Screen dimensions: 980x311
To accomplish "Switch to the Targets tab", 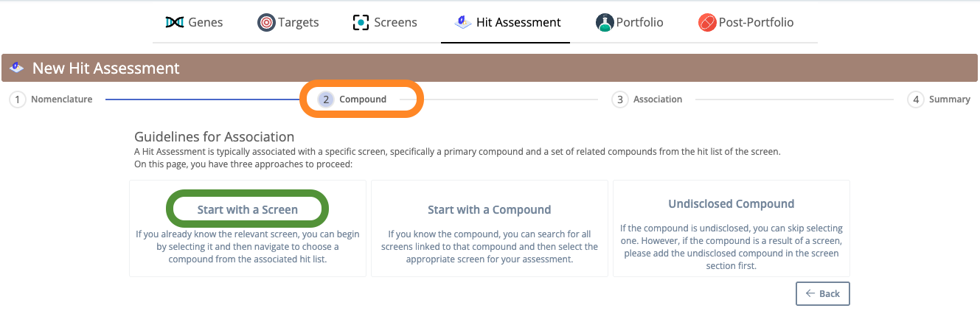I will point(288,22).
